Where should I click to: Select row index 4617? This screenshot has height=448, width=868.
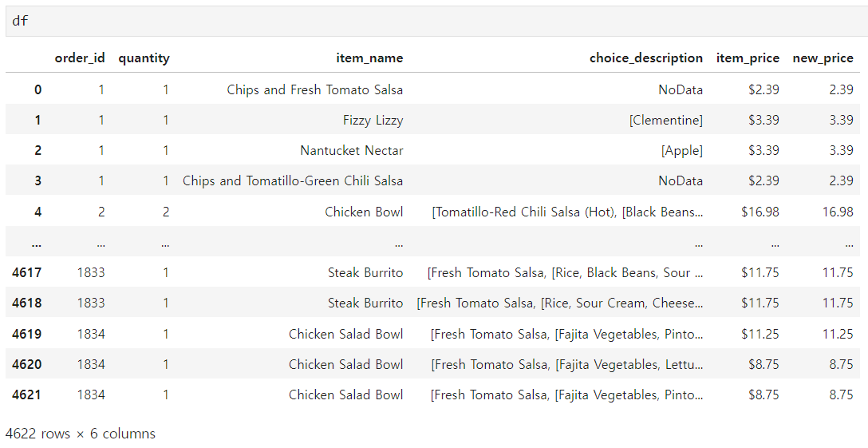(26, 273)
